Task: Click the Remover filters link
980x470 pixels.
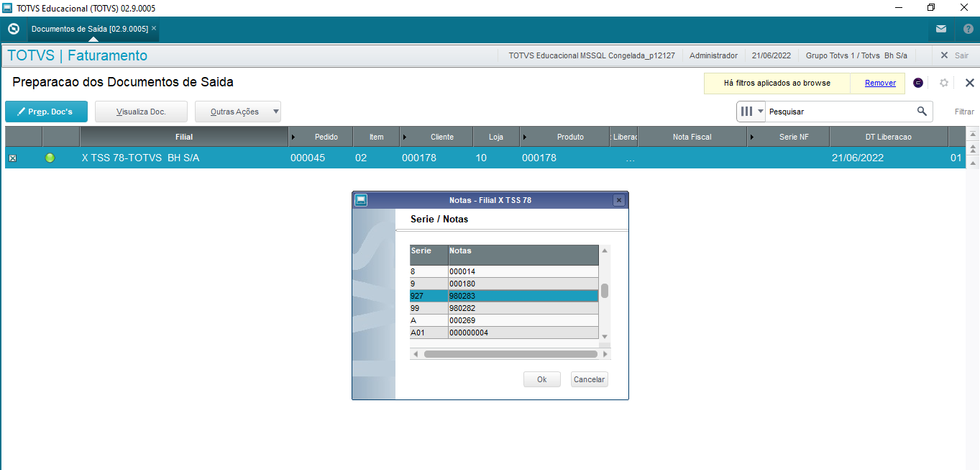Action: coord(880,83)
